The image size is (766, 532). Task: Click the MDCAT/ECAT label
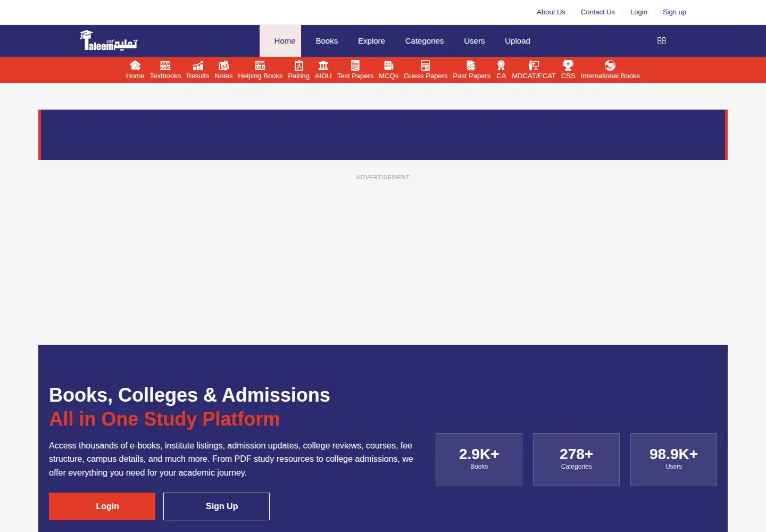(534, 76)
